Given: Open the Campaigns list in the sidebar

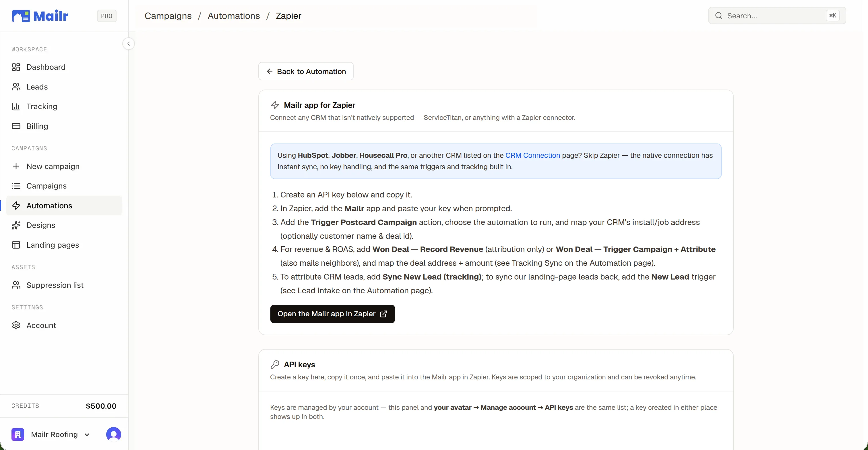Looking at the screenshot, I should [64, 186].
